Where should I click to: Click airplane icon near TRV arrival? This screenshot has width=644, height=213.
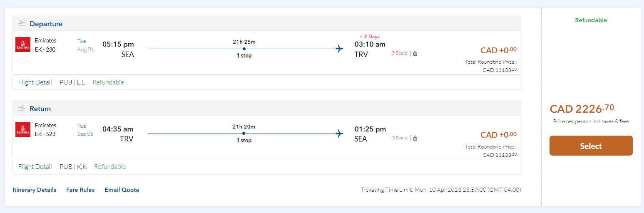[340, 49]
